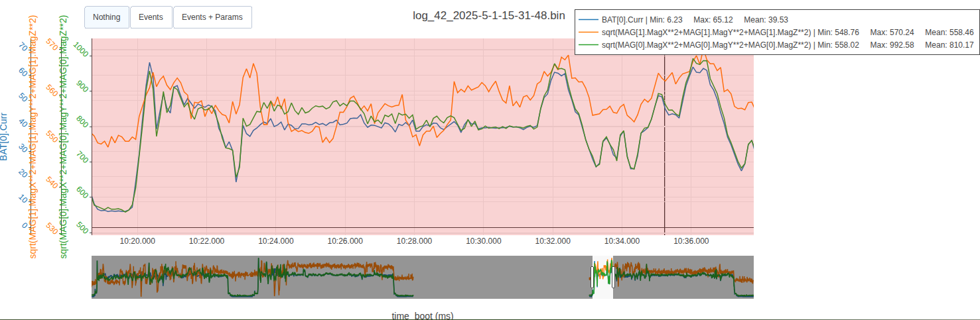Click the 10:34.000 time tick label

622,240
